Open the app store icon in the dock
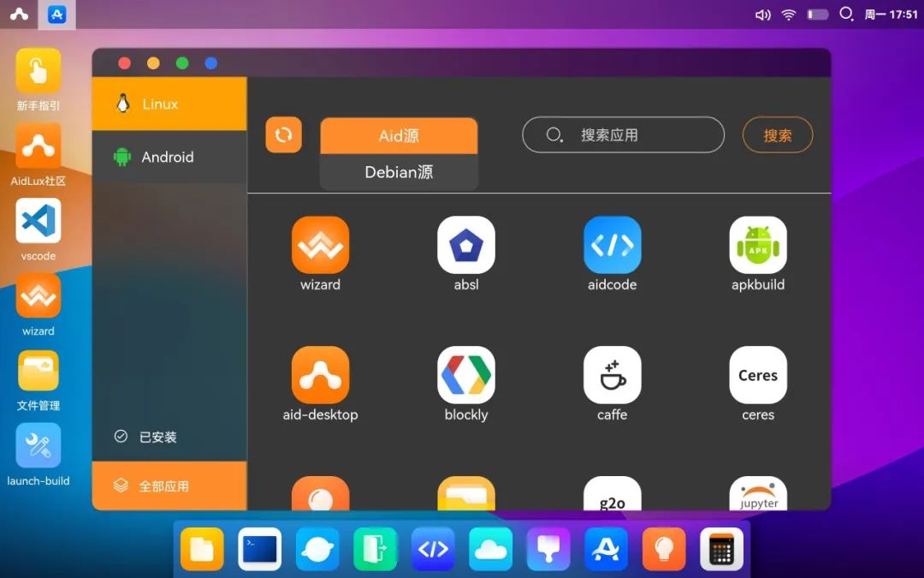This screenshot has width=924, height=578. (x=607, y=550)
